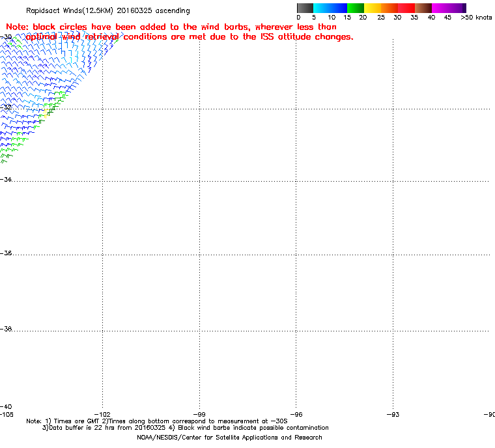Click the yellow wind barb near -32 latitude
The image size is (495, 448).
coord(46,113)
